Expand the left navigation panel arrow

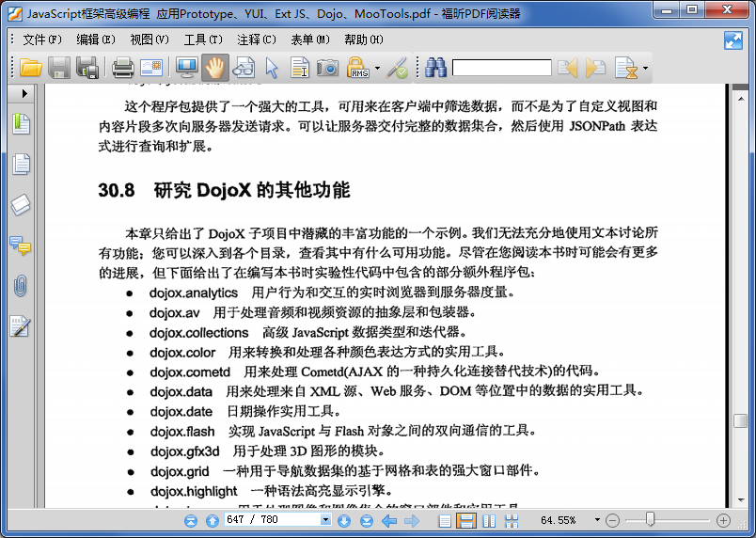[x=24, y=93]
